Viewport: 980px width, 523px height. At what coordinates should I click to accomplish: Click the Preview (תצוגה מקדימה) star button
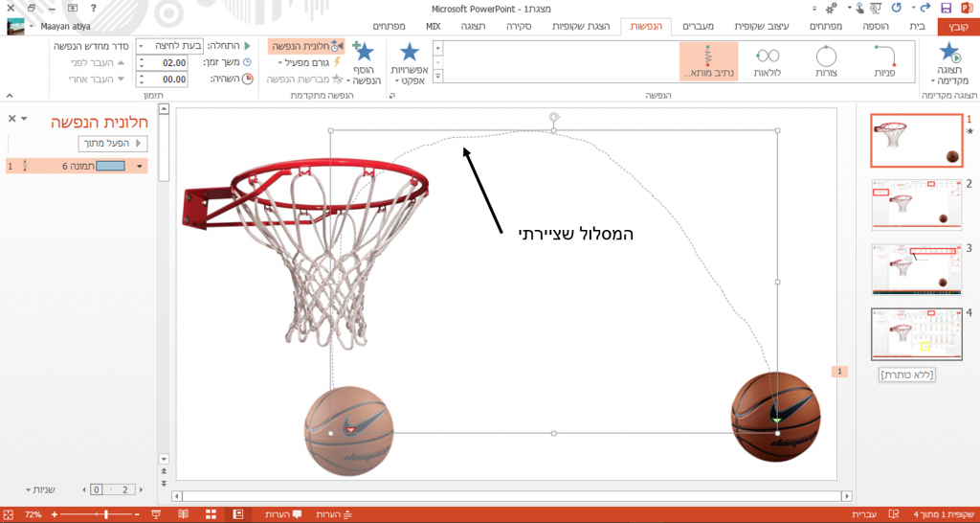[x=948, y=63]
